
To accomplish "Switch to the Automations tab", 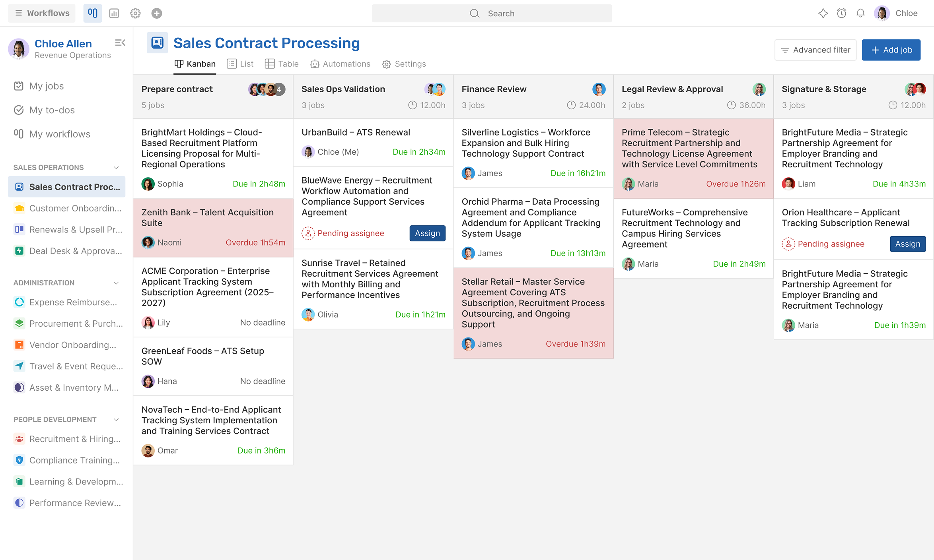I will coord(341,64).
